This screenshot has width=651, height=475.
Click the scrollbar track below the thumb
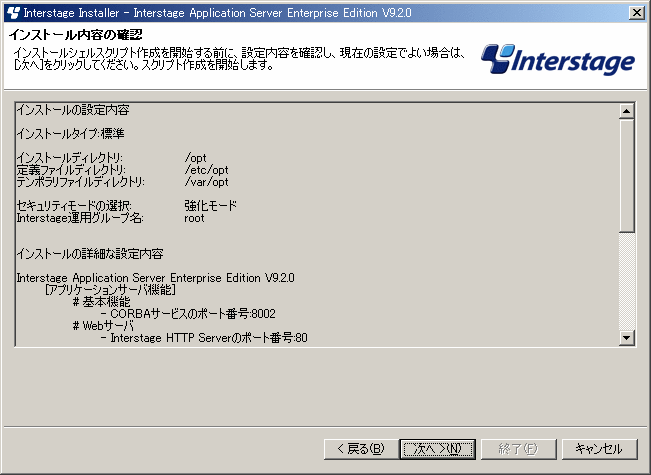(x=626, y=281)
